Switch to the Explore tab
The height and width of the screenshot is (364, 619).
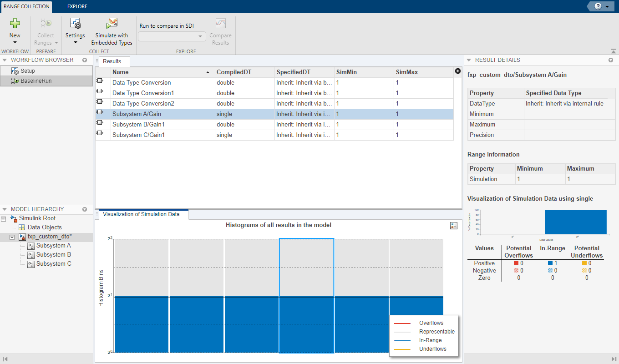pos(77,6)
